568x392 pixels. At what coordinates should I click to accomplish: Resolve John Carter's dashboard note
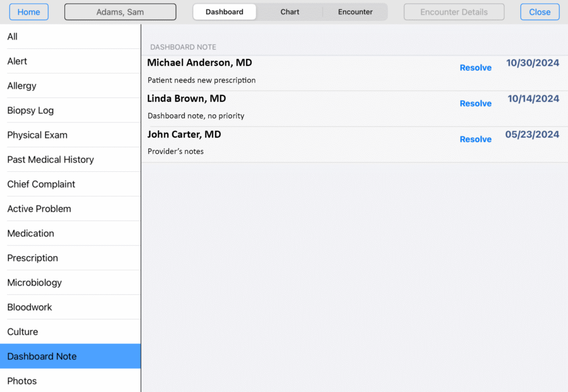click(x=475, y=139)
